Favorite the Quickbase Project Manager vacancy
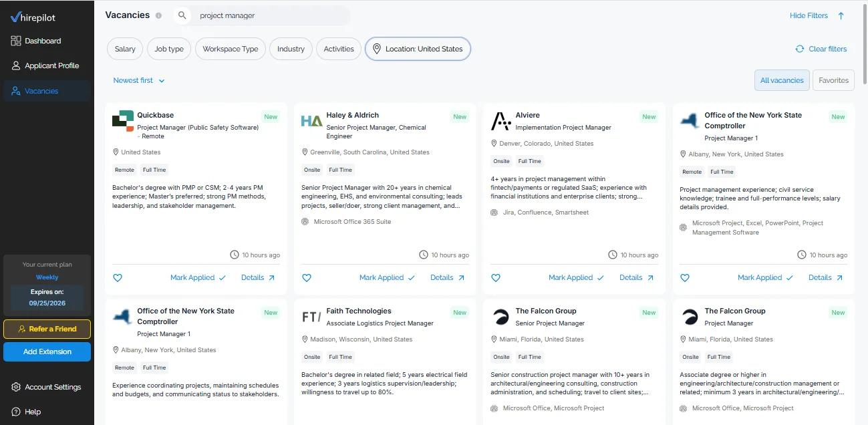This screenshot has height=425, width=868. pos(118,277)
